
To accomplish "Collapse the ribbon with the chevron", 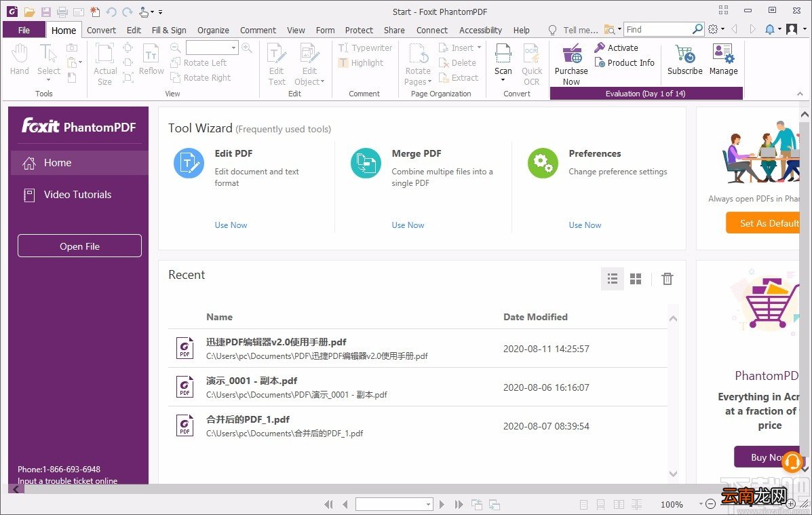I will [x=800, y=94].
